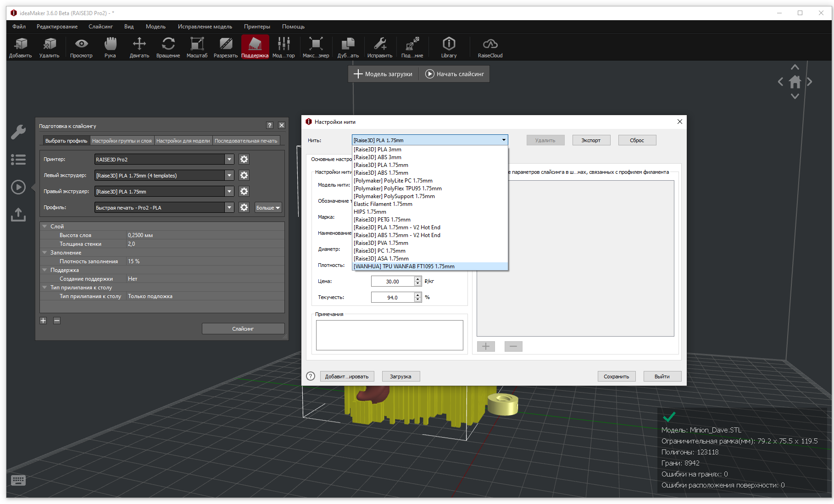Choose Elastic Filament 1.75mm from list
The width and height of the screenshot is (834, 504).
[430, 204]
